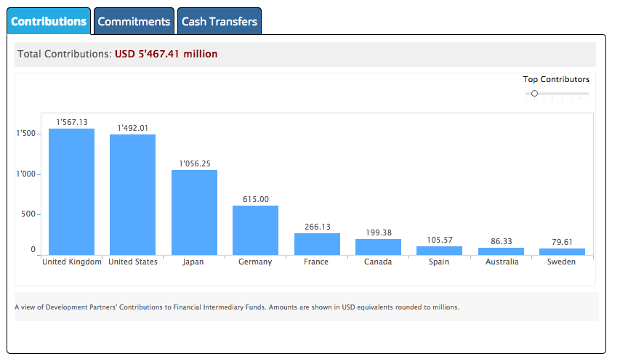620x364 pixels.
Task: Click the United Kingdom bar
Action: 71,192
